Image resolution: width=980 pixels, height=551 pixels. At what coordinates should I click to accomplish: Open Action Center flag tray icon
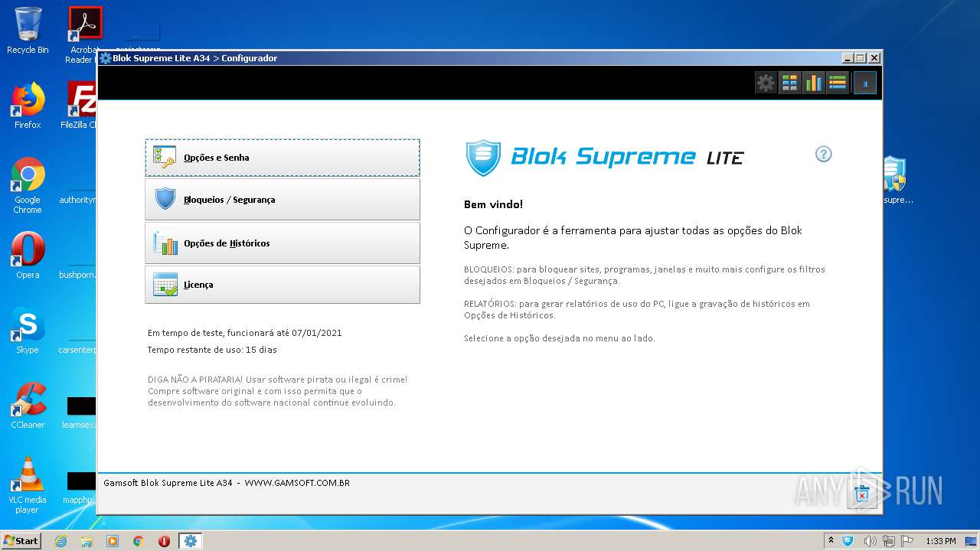[908, 541]
